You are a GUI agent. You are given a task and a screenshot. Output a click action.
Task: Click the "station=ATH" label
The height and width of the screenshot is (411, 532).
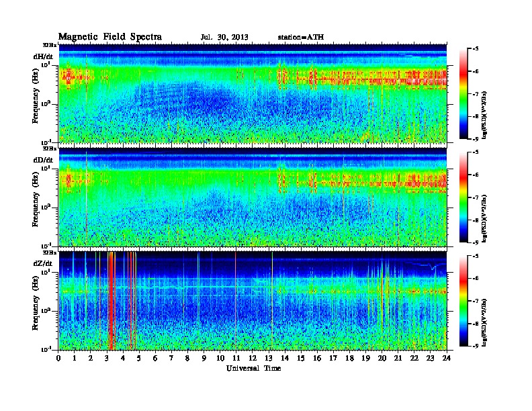301,38
